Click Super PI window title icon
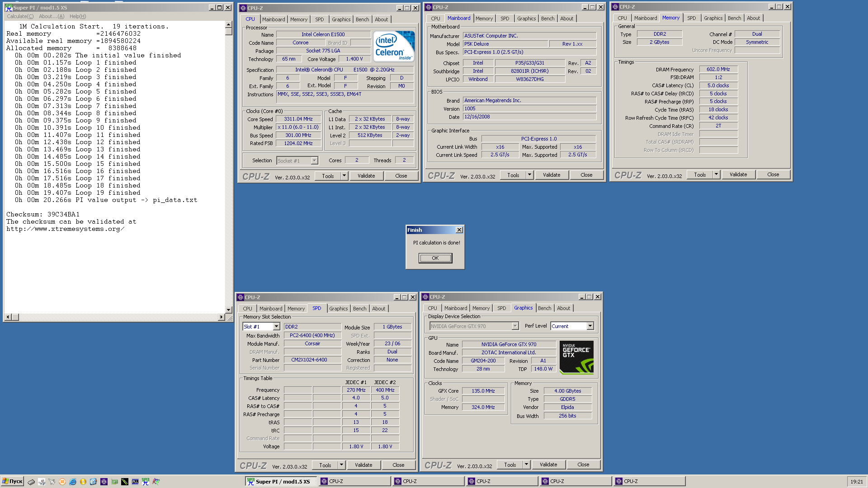 click(9, 7)
